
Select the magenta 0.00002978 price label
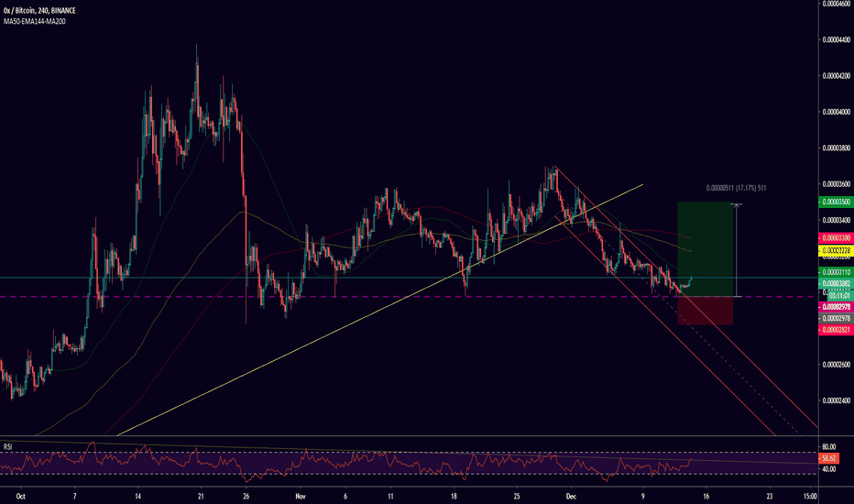[x=835, y=307]
